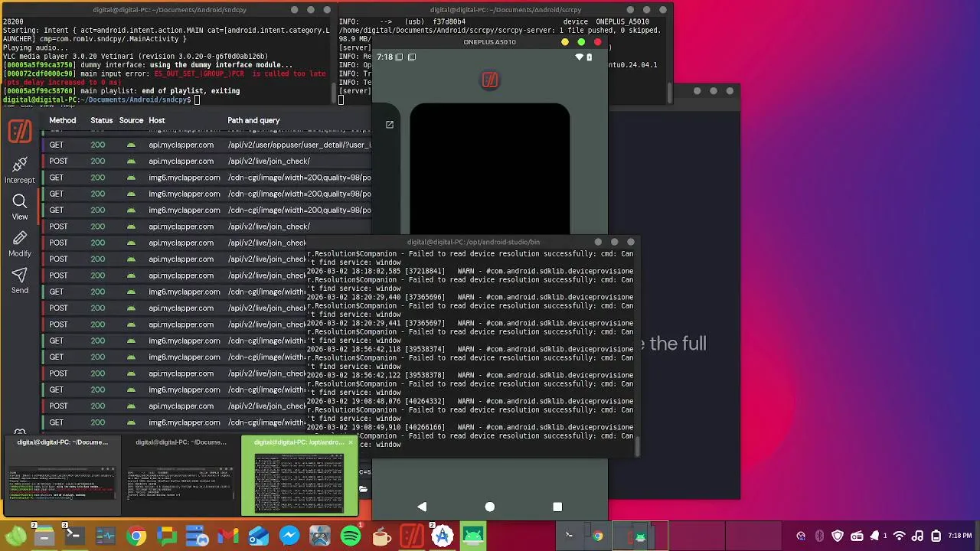Open the notifications bell in system tray
This screenshot has width=980, height=551.
click(874, 536)
